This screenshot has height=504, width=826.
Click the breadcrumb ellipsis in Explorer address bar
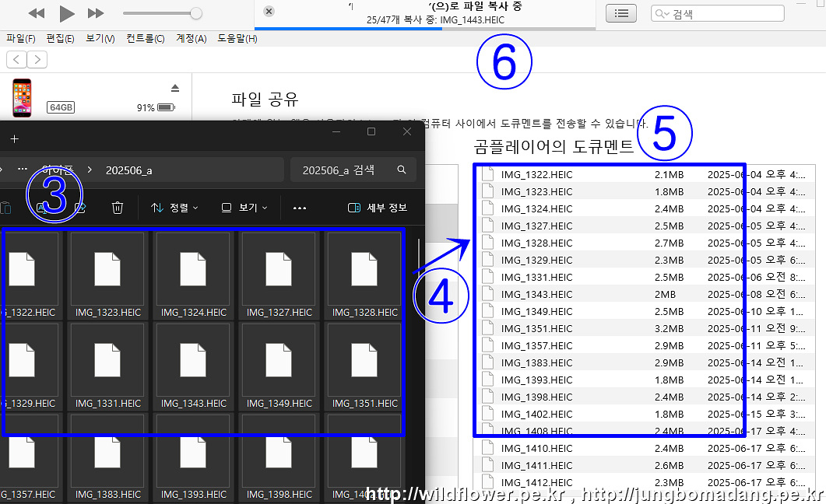point(22,170)
